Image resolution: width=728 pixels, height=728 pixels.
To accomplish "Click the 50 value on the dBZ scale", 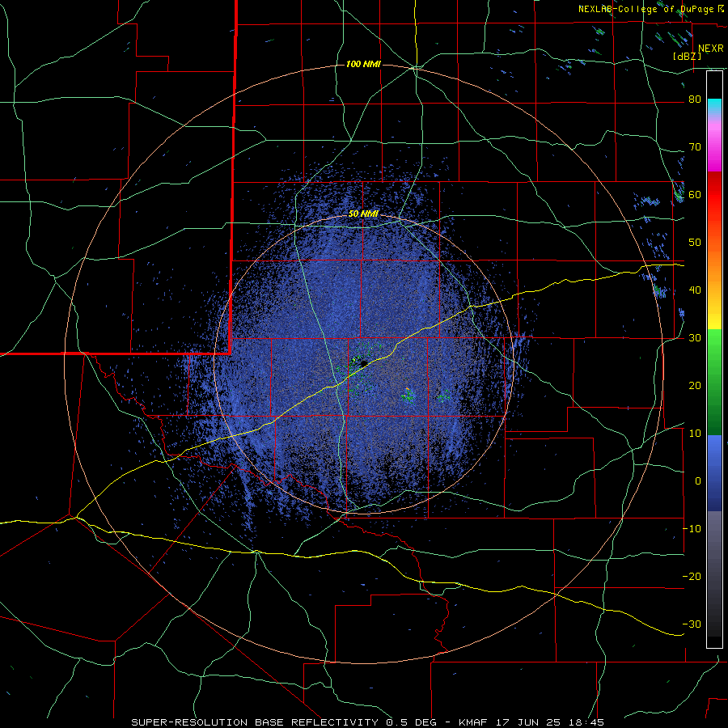I will [x=695, y=243].
